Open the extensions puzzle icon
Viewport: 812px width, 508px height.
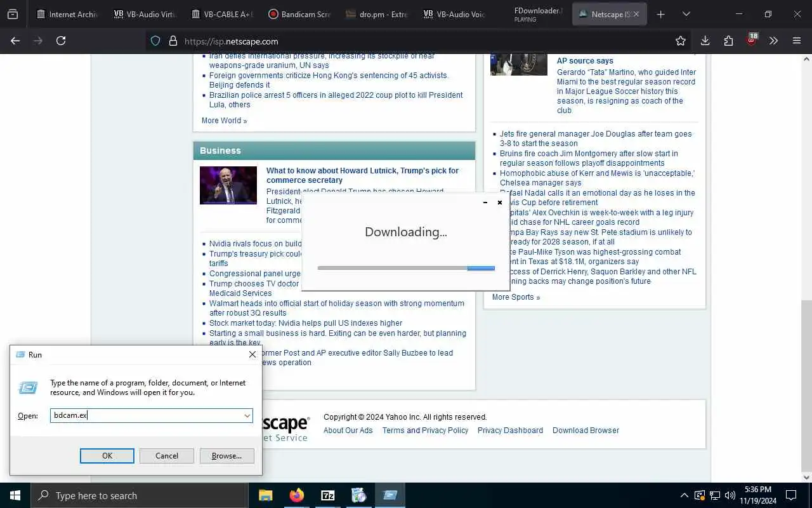pyautogui.click(x=728, y=41)
